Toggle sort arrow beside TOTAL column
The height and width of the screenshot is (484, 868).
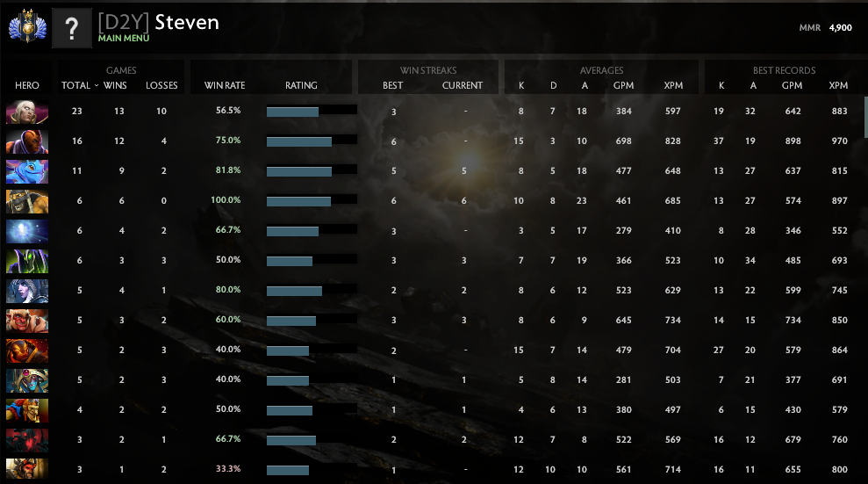pyautogui.click(x=97, y=86)
